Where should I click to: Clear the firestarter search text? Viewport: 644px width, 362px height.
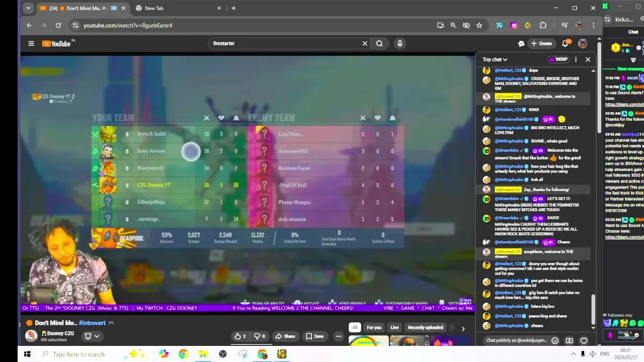[365, 43]
